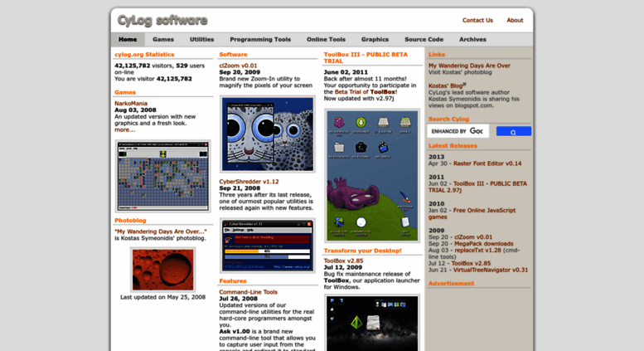Click the Beta Trial of ToolBox link
The height and width of the screenshot is (351, 644).
point(366,92)
